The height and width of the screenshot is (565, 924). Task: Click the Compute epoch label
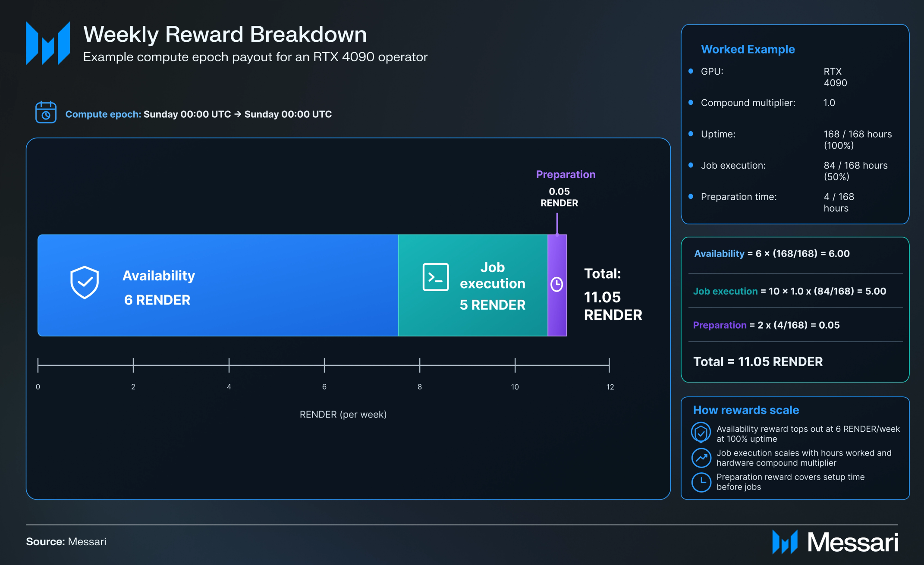(x=103, y=114)
